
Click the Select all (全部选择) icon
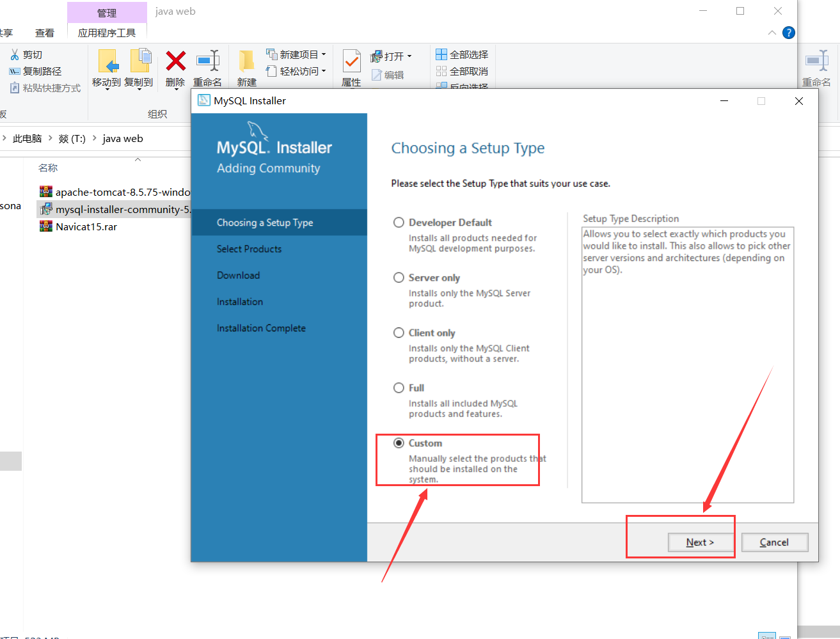(x=441, y=54)
